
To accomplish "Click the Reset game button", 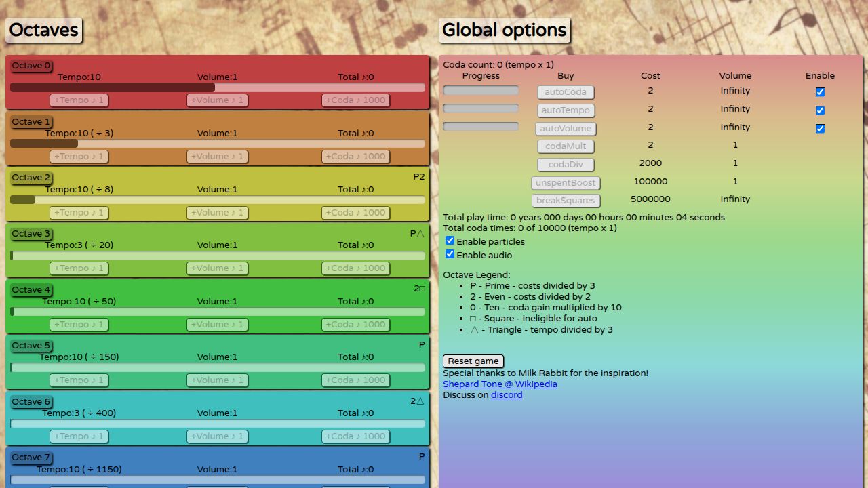I will pyautogui.click(x=473, y=361).
